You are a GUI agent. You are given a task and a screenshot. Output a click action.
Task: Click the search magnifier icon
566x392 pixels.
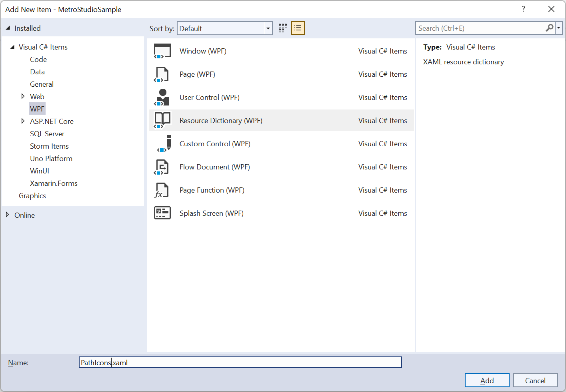(550, 28)
